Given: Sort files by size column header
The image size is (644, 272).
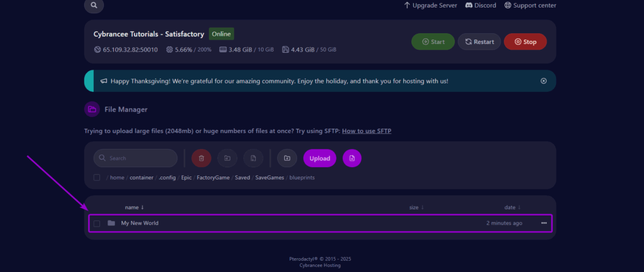Looking at the screenshot, I should 416,207.
